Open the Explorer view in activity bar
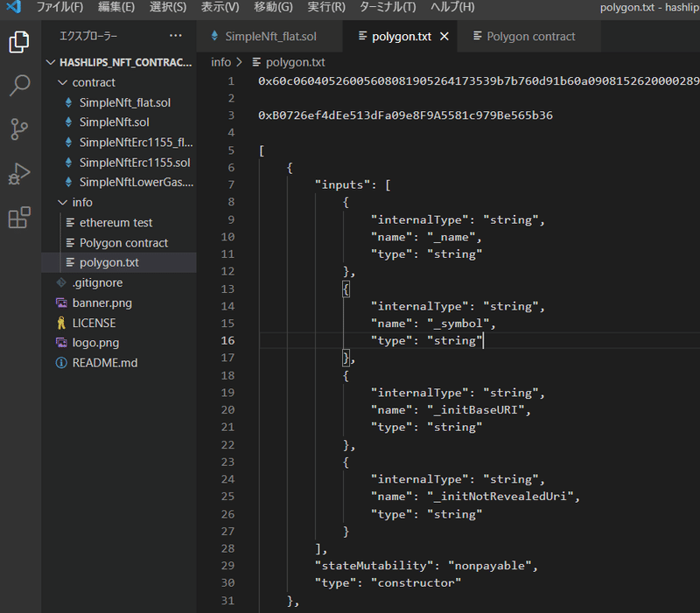Viewport: 700px width, 613px height. (19, 42)
